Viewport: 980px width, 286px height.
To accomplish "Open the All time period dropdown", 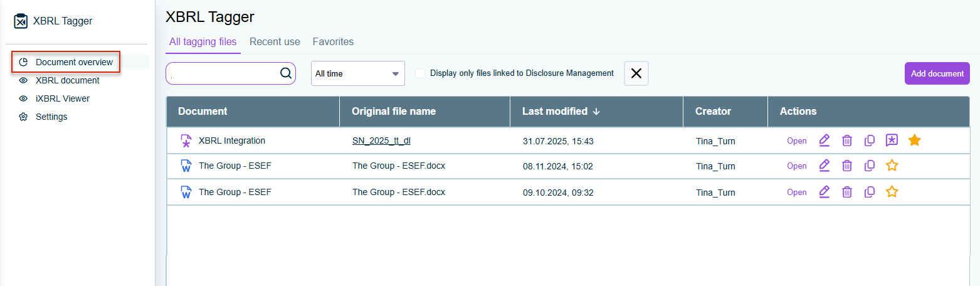I will (x=357, y=73).
